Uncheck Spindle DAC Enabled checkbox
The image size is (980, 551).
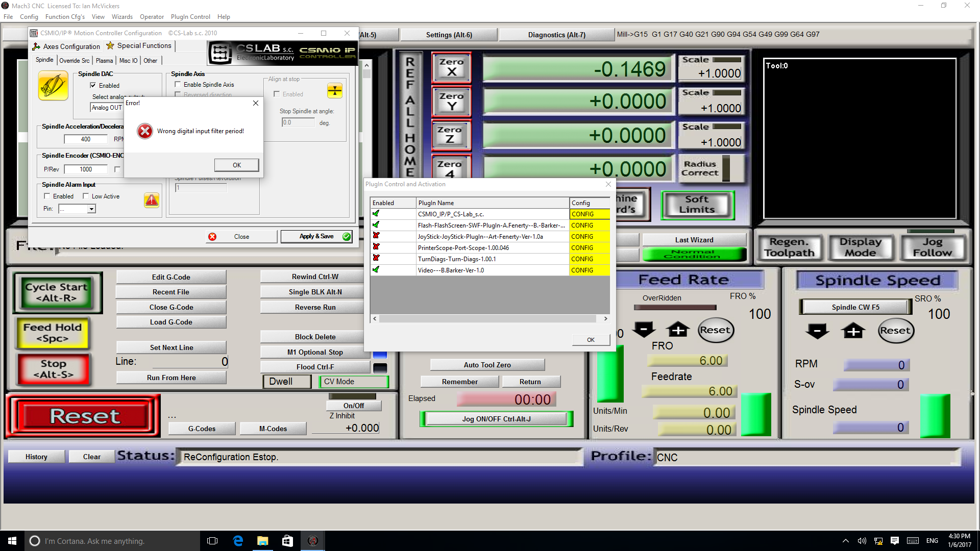point(93,85)
